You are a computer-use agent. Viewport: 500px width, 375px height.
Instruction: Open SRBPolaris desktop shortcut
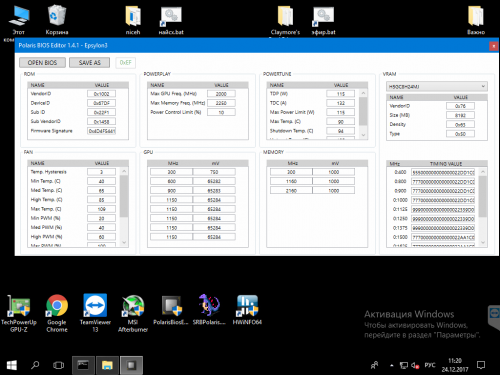pyautogui.click(x=209, y=310)
